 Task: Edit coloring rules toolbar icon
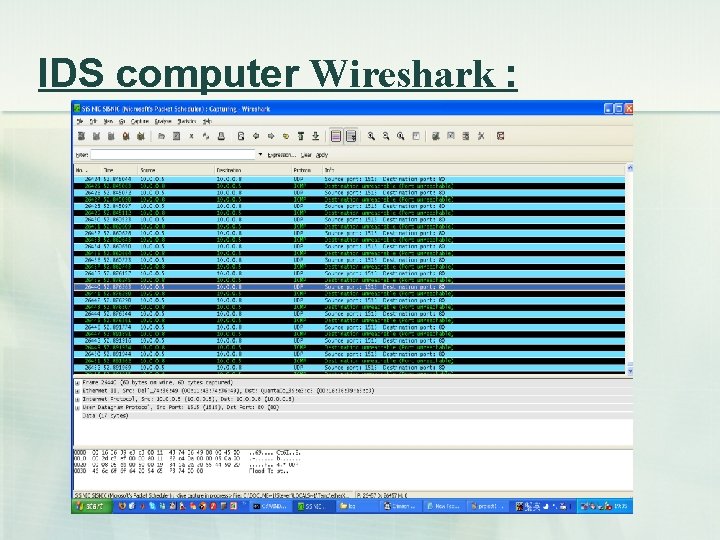466,136
